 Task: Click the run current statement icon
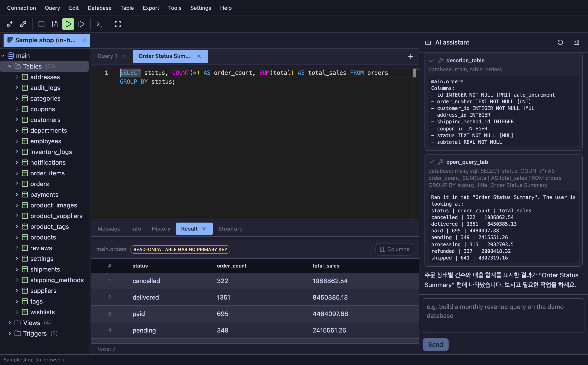pyautogui.click(x=82, y=24)
